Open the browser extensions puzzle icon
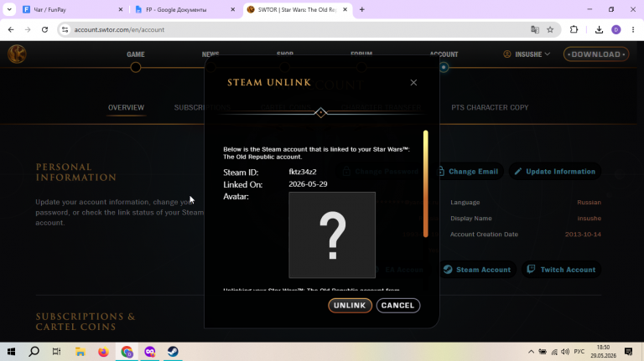The width and height of the screenshot is (644, 361). pyautogui.click(x=574, y=29)
